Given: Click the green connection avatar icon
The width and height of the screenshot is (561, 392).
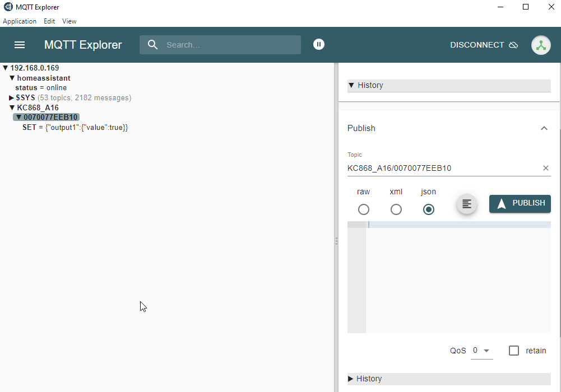Looking at the screenshot, I should (541, 45).
